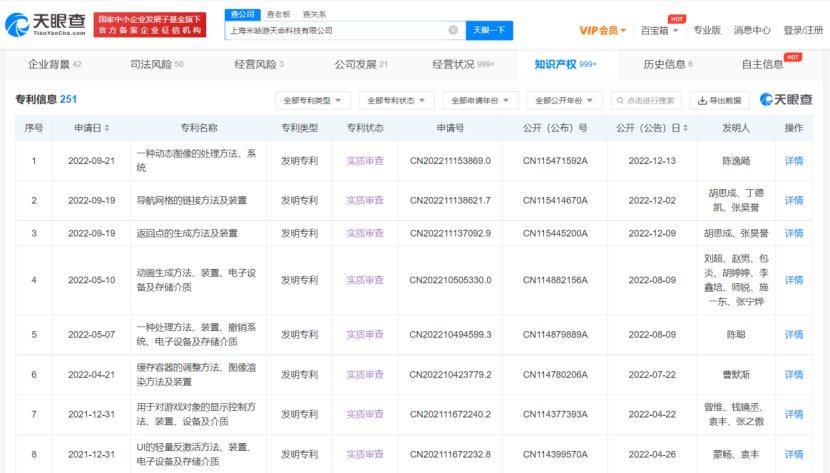The width and height of the screenshot is (830, 473).
Task: Select the 知识产权 tab
Action: click(565, 65)
